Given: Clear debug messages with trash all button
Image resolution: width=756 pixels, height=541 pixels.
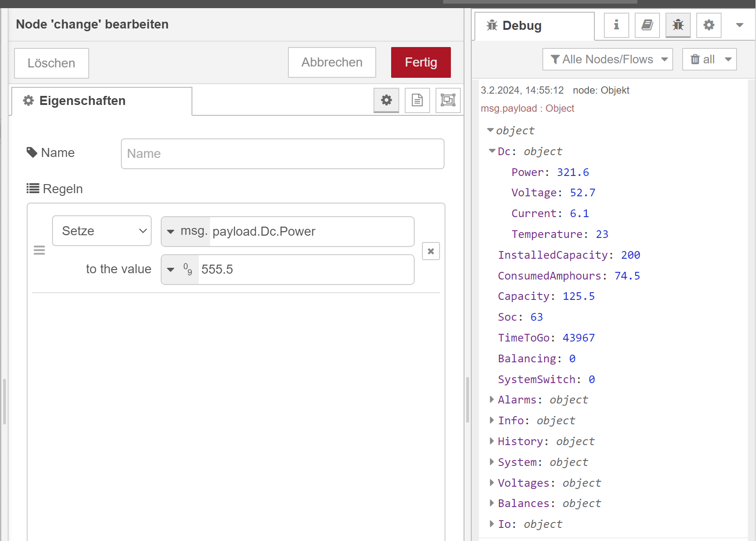Looking at the screenshot, I should point(702,59).
